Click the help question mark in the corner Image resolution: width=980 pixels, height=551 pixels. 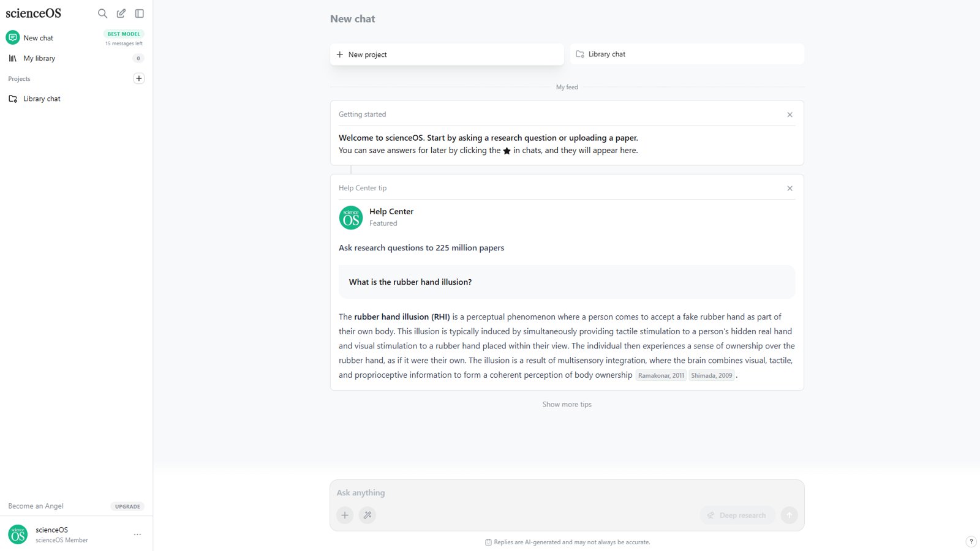click(x=971, y=541)
